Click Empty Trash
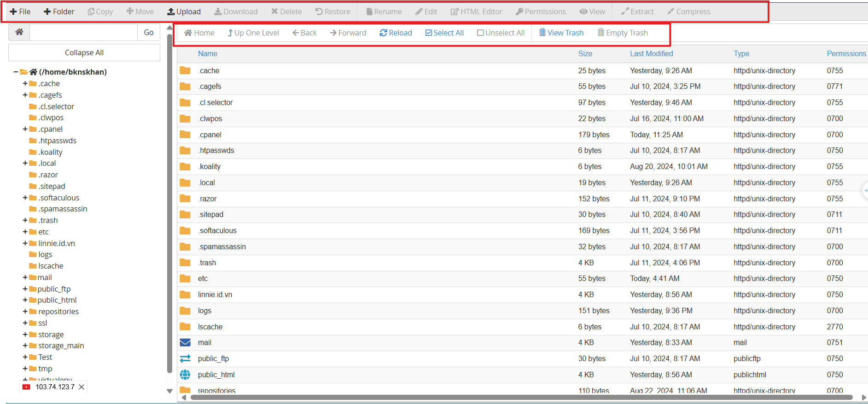This screenshot has width=868, height=404. tap(623, 33)
